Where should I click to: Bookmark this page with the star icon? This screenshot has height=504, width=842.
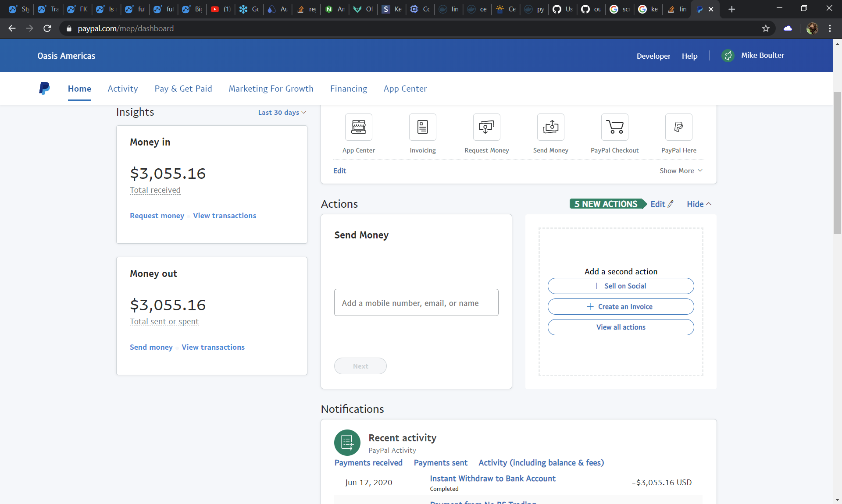click(x=766, y=28)
